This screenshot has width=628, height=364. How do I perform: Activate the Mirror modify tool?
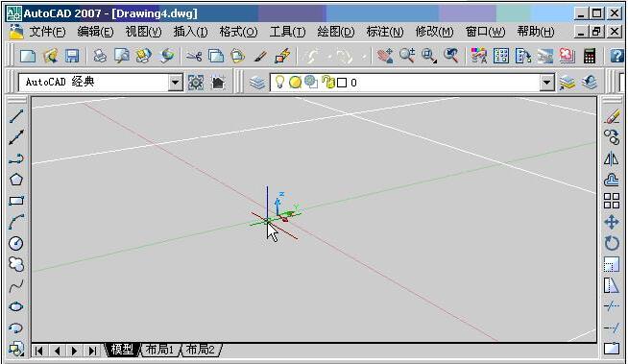click(611, 159)
